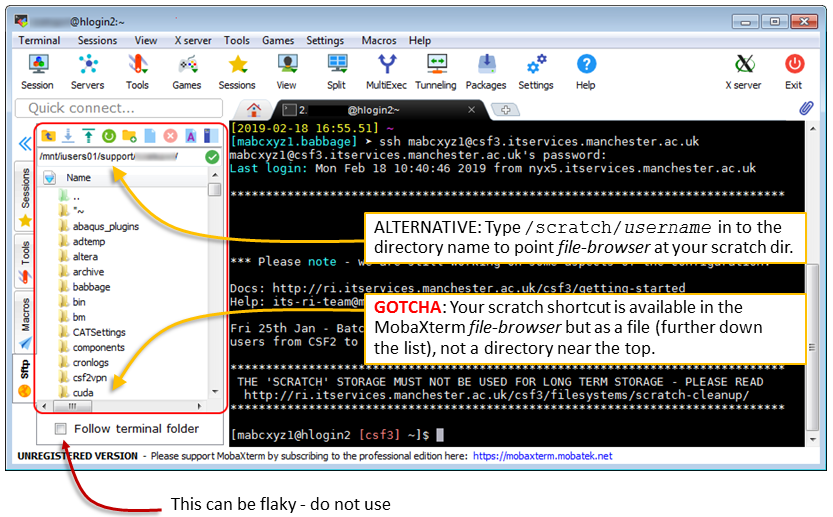Click the SFTP green refresh icon
The height and width of the screenshot is (517, 833).
(x=109, y=136)
